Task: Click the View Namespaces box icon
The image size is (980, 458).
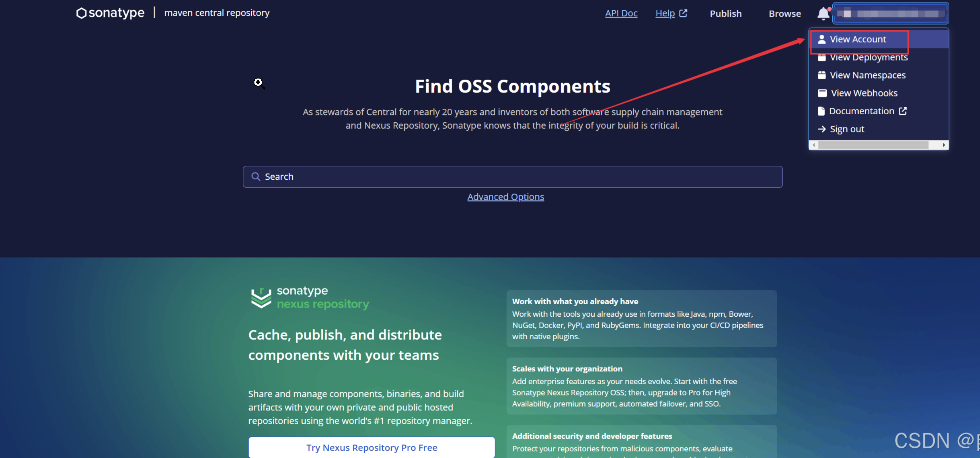Action: pos(822,75)
